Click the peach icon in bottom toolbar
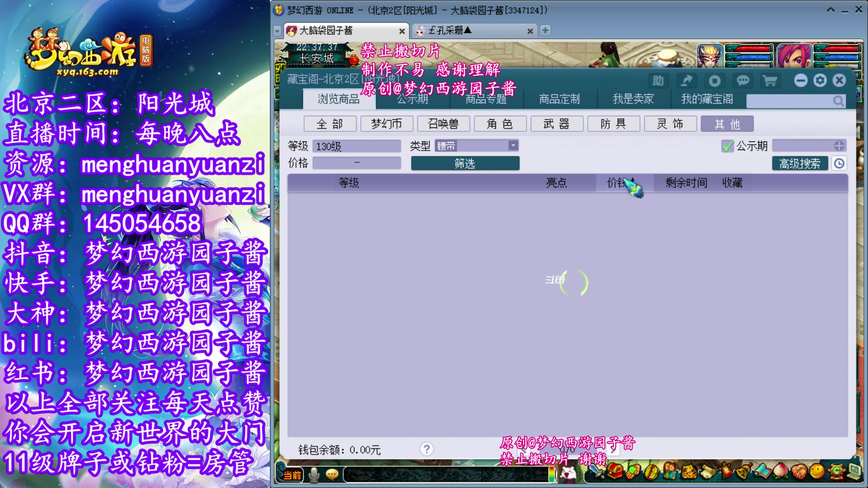This screenshot has height=488, width=868. [x=781, y=472]
